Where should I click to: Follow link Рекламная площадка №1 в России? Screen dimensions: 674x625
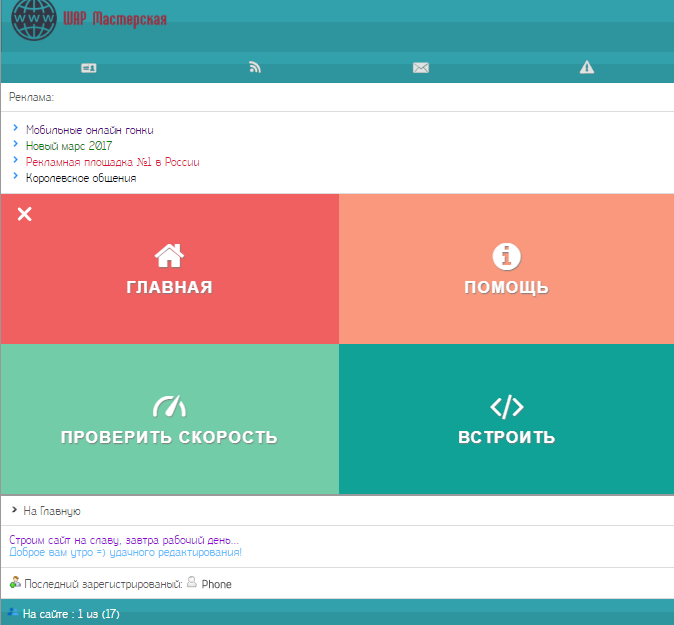pos(113,162)
